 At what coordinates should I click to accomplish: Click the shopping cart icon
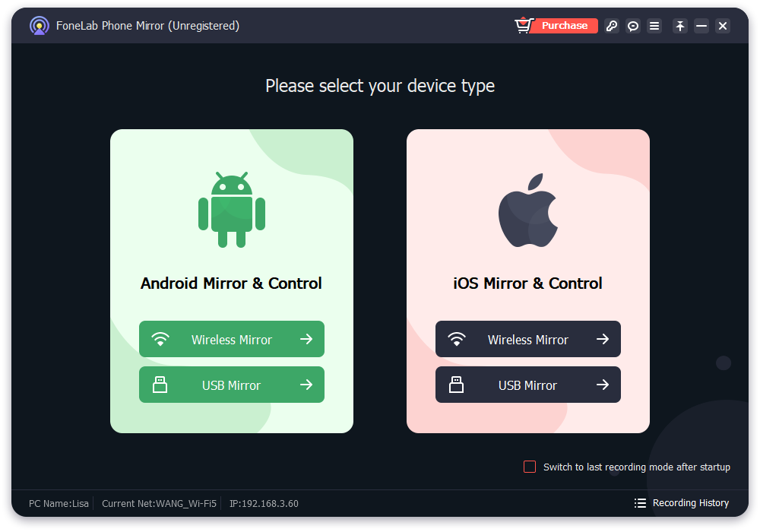524,25
